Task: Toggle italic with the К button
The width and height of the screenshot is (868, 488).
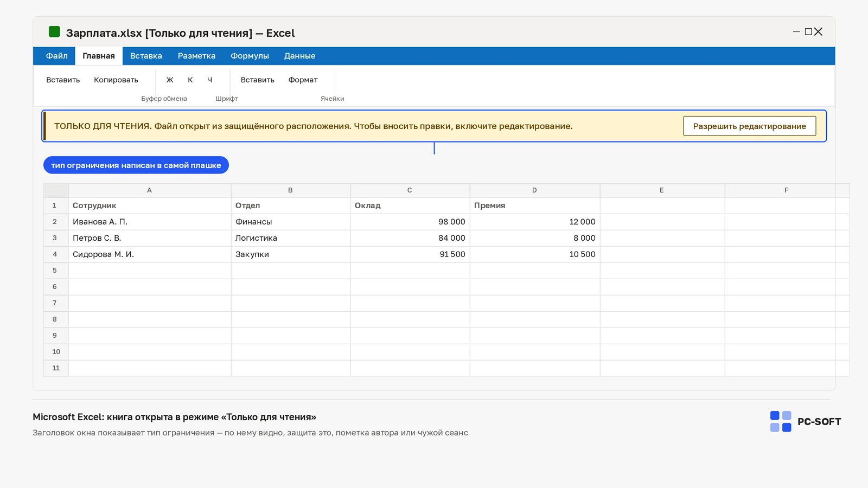Action: click(190, 80)
